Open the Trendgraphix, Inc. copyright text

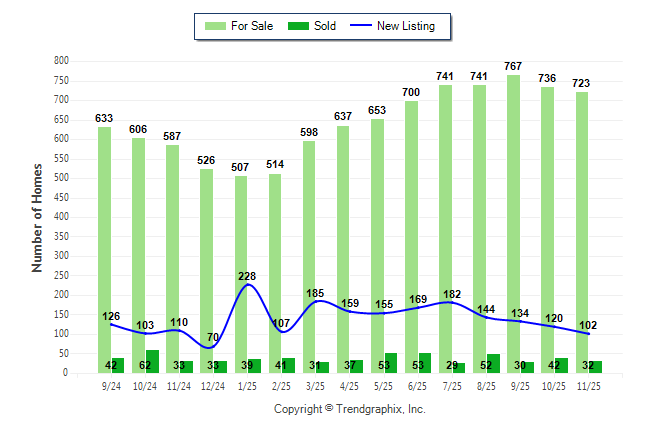(x=350, y=409)
